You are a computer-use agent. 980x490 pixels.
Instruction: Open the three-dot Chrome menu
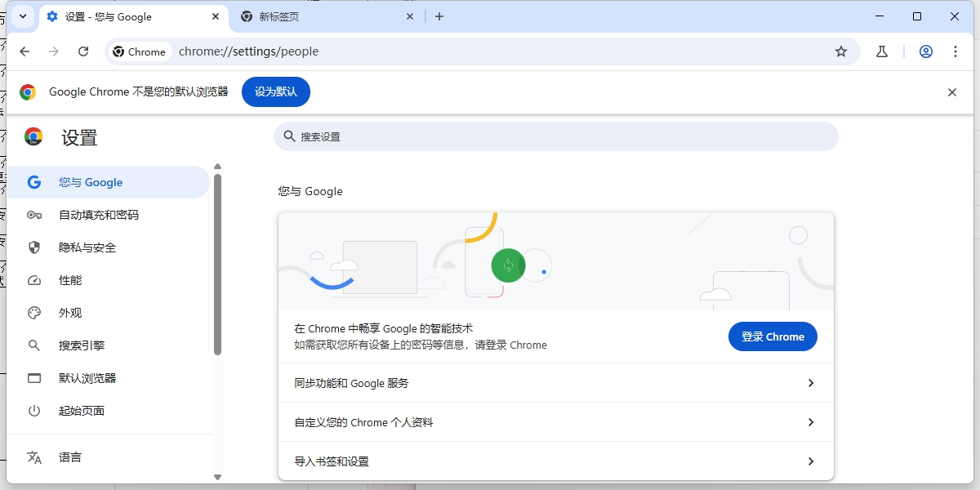pyautogui.click(x=955, y=51)
